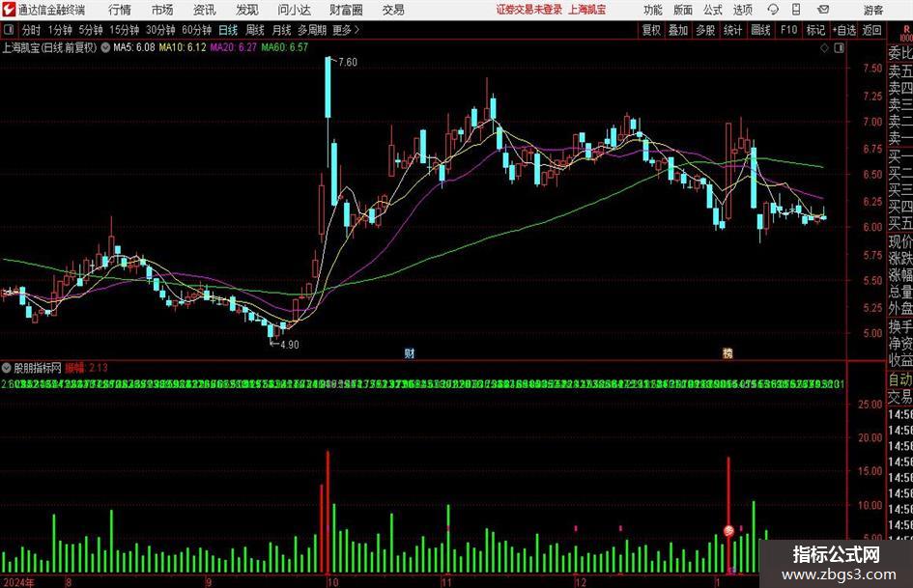Open the mail envelope icon
This screenshot has width=913, height=588.
(823, 10)
